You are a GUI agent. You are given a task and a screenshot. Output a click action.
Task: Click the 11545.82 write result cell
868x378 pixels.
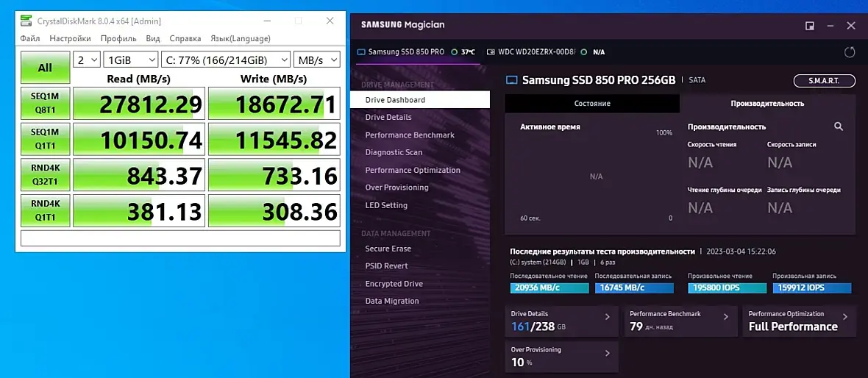point(274,138)
